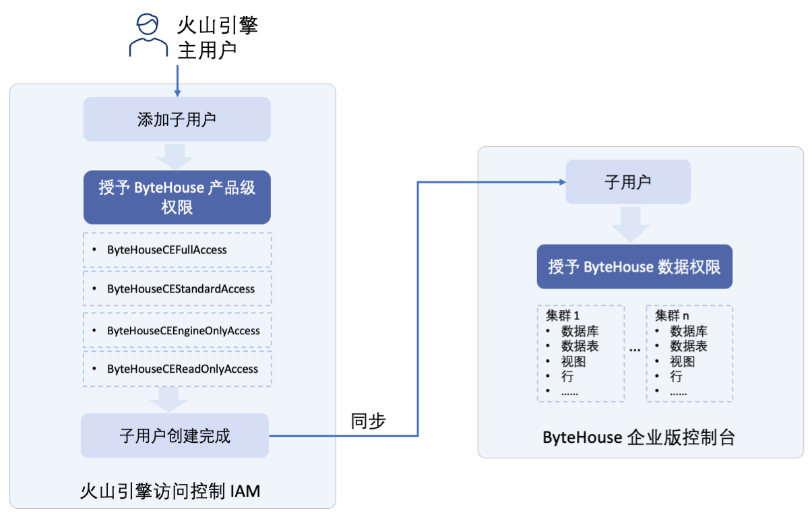Viewport: 812px width, 519px height.
Task: Select the ByteHouseCEReadOnlyAccess policy entry
Action: coord(177,369)
